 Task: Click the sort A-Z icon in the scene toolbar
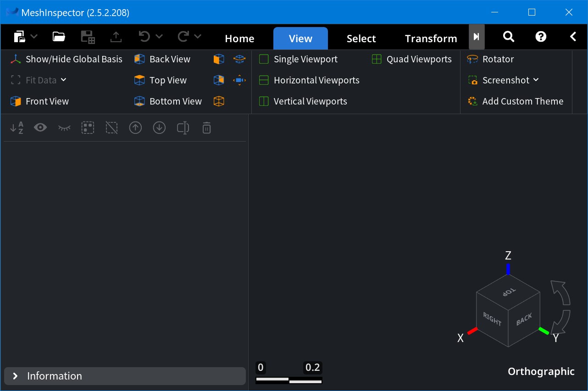(x=17, y=128)
